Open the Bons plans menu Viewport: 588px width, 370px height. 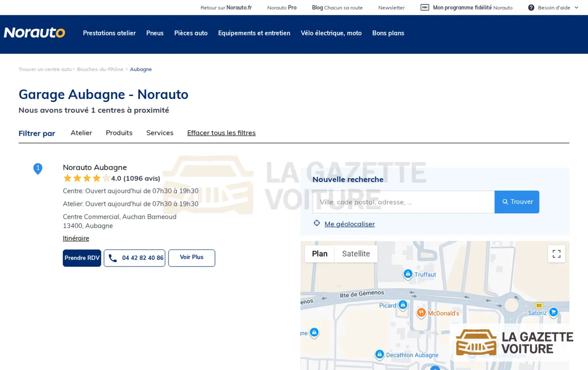coord(388,33)
